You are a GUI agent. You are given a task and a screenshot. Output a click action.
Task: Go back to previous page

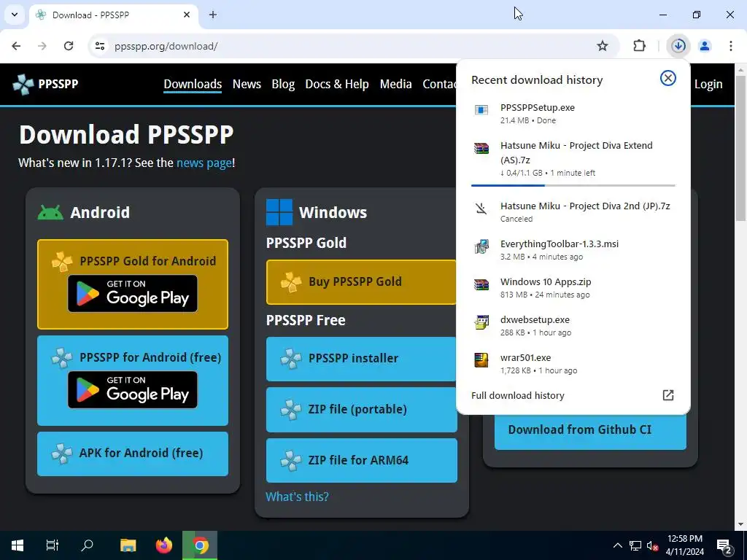pos(16,46)
